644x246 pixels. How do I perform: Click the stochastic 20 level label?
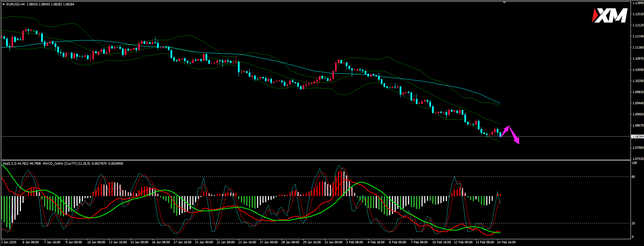tap(633, 223)
